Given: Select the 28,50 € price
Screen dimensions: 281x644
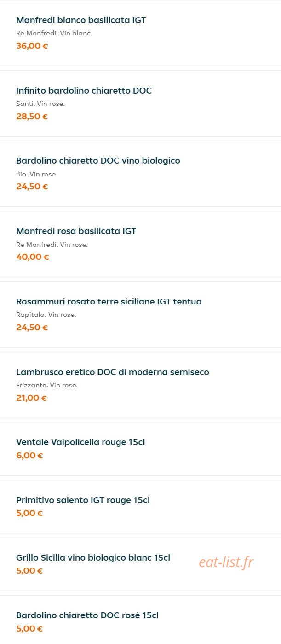Looking at the screenshot, I should [32, 117].
